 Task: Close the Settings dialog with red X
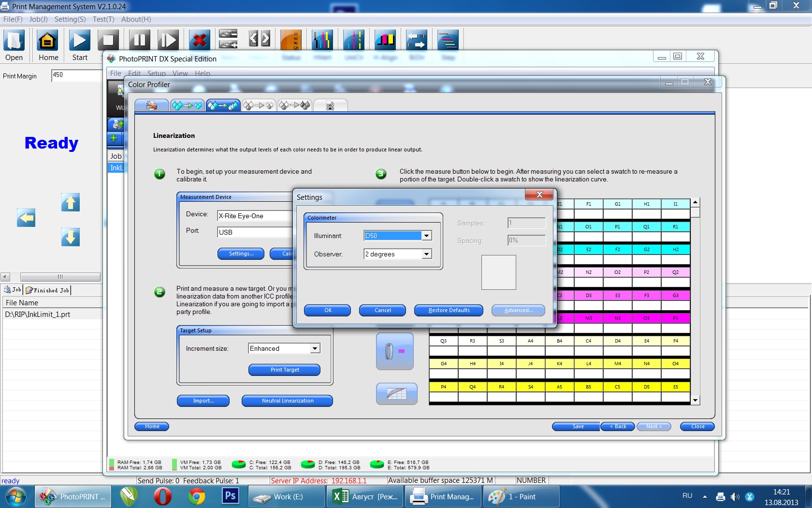[540, 194]
